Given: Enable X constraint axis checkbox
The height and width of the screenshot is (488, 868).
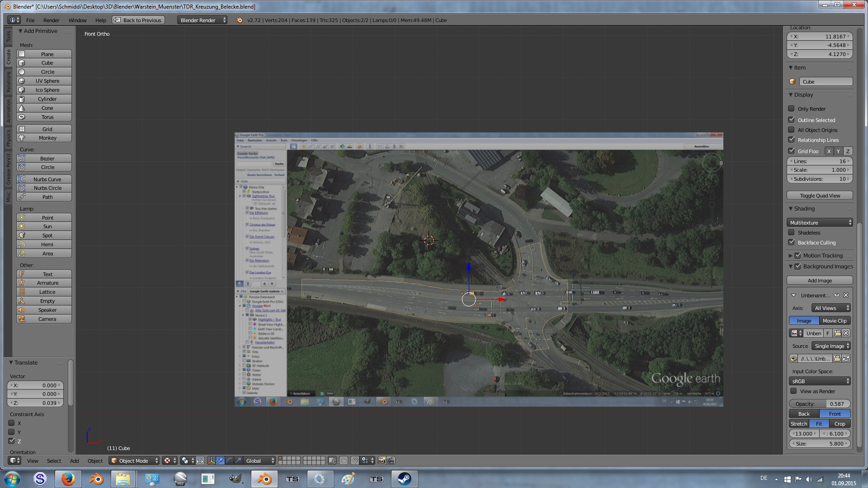Looking at the screenshot, I should [x=12, y=423].
